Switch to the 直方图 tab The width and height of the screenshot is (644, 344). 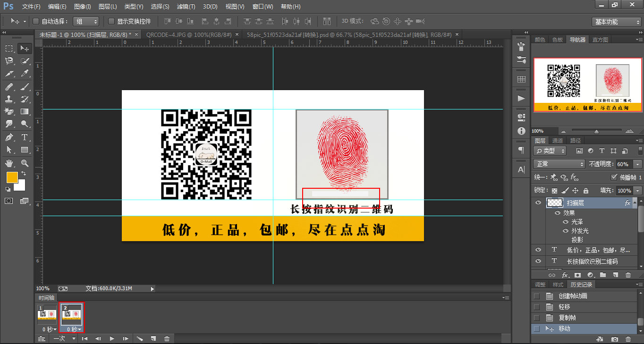point(600,40)
